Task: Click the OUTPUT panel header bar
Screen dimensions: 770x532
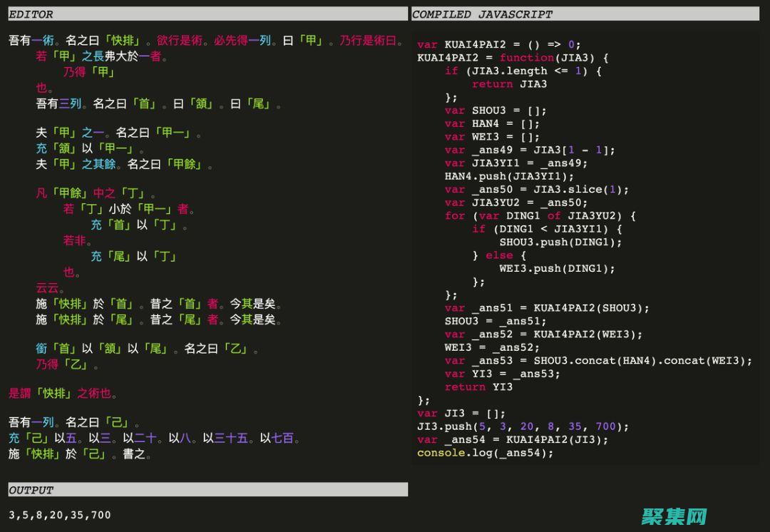Action: click(207, 490)
